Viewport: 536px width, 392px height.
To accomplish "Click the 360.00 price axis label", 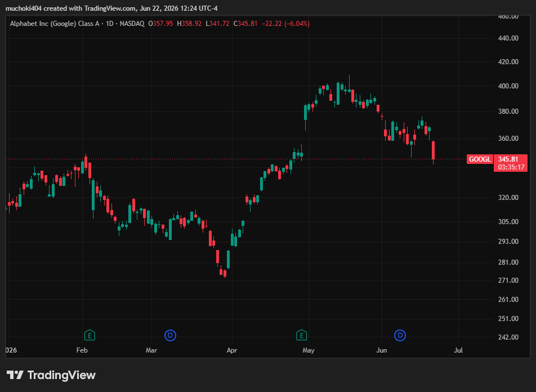I will [x=508, y=138].
